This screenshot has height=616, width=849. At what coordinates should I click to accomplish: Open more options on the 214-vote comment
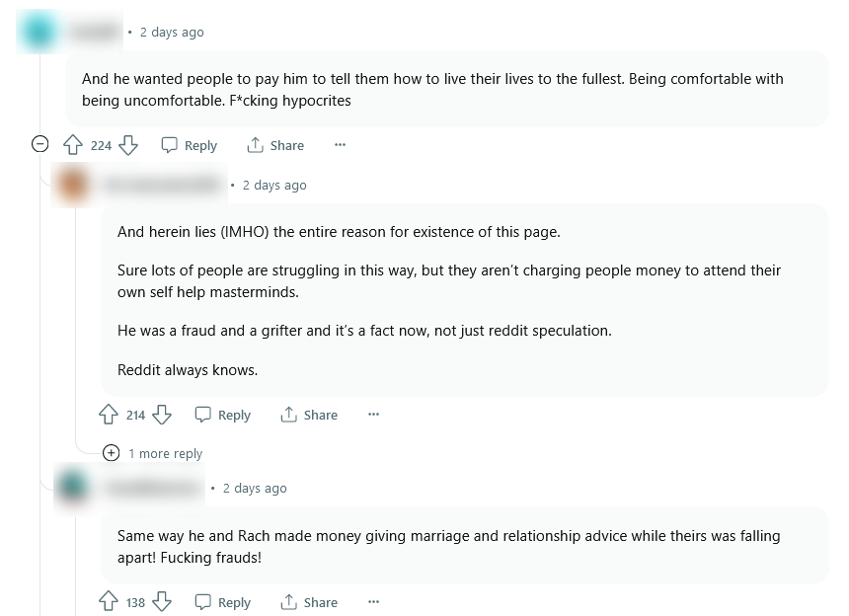pos(373,415)
